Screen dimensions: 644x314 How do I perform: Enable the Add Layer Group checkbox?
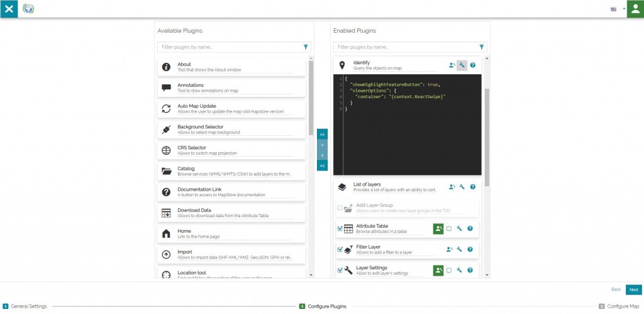[340, 208]
